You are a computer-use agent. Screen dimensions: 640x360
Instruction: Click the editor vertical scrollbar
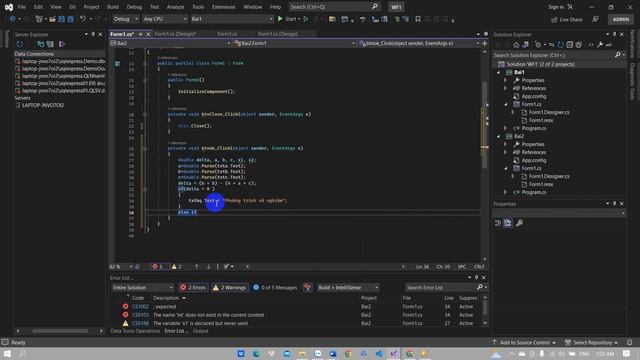point(485,155)
